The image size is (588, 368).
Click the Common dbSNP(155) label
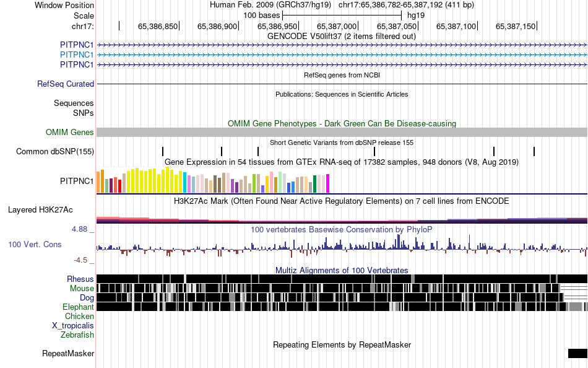(54, 151)
